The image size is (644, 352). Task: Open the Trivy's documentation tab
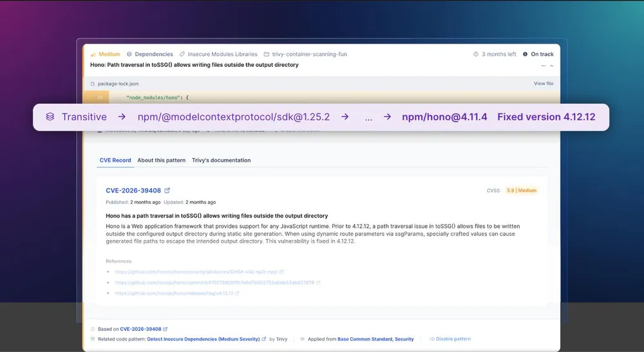pyautogui.click(x=222, y=160)
